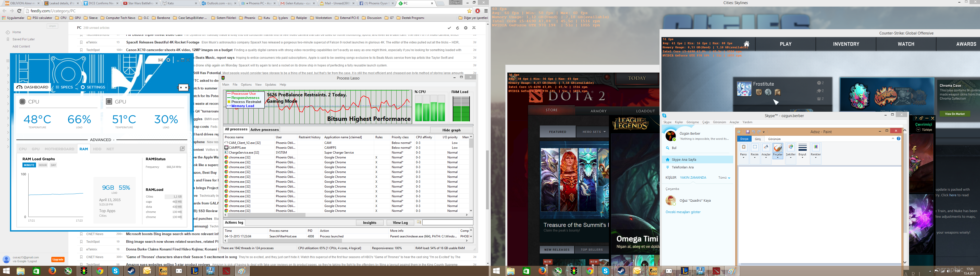Open Chrome's hamburger menu
This screenshot has width=980, height=276.
[x=486, y=11]
